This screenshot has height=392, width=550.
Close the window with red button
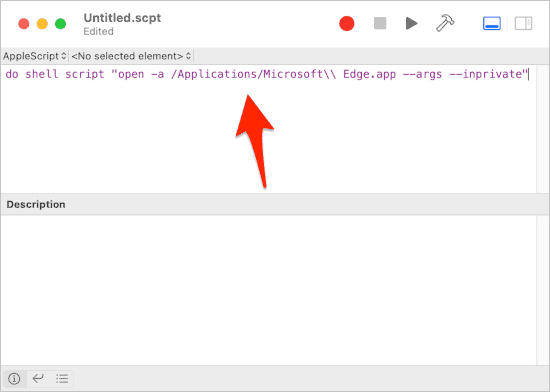click(24, 24)
